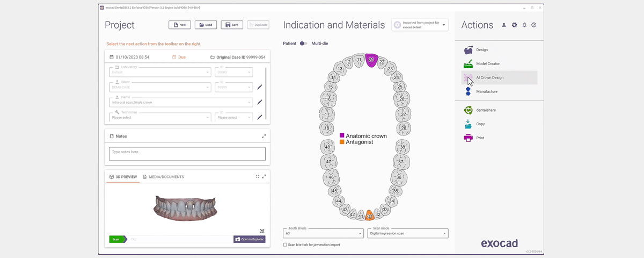This screenshot has height=258, width=644.
Task: Open the Technician dropdown
Action: [x=160, y=117]
